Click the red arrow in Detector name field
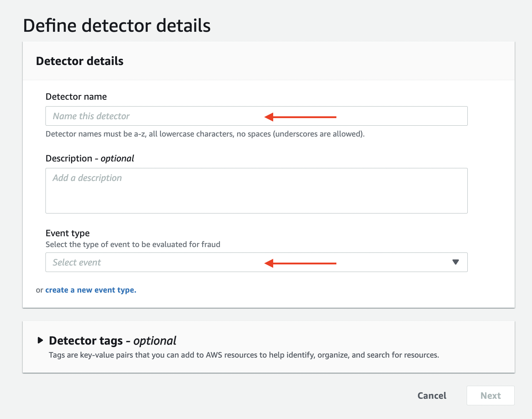Viewport: 532px width, 419px height. pos(300,117)
